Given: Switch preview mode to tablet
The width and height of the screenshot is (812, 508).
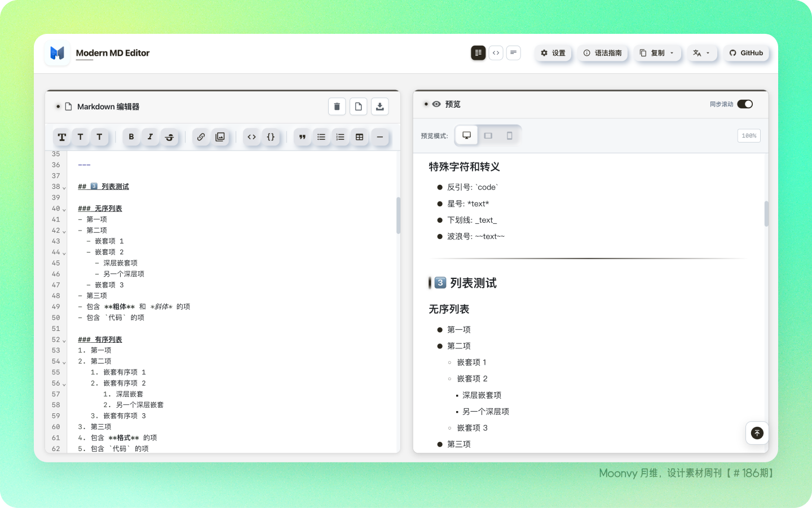Looking at the screenshot, I should tap(488, 136).
